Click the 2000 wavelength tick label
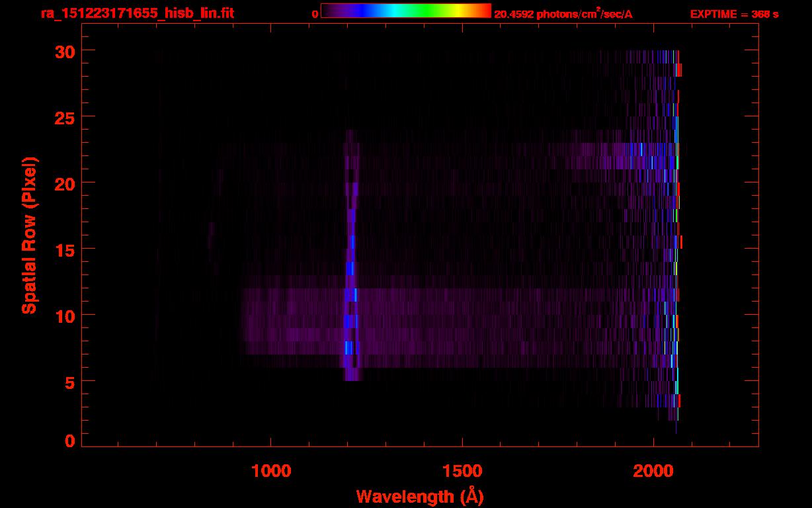The width and height of the screenshot is (812, 508). (x=653, y=470)
